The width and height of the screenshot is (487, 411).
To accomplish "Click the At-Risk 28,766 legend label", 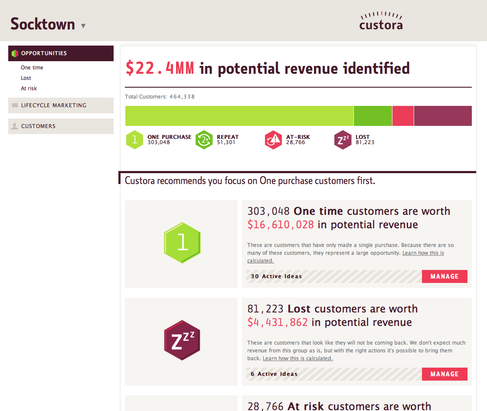I will (298, 139).
